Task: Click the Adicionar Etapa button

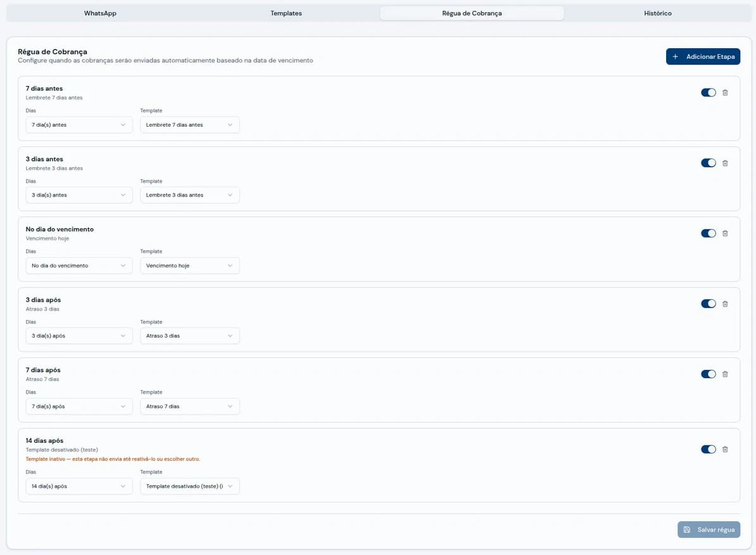Action: point(703,56)
